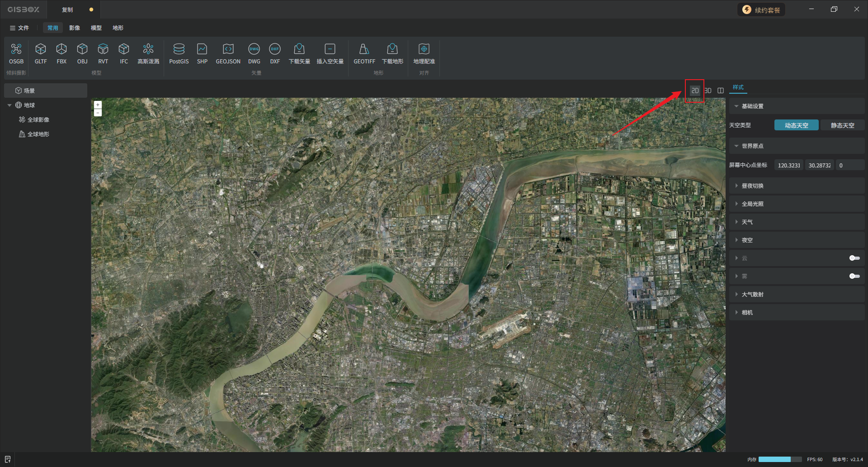Switch the viewport to 2D mode
The width and height of the screenshot is (868, 467).
point(695,91)
